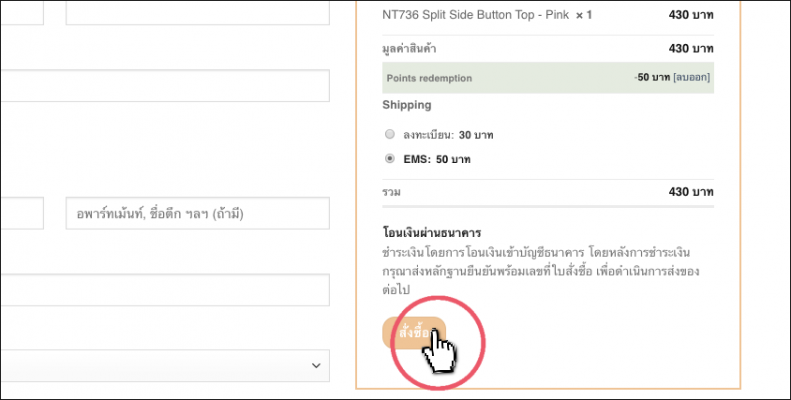
Task: Click the รวม total label
Action: (392, 192)
